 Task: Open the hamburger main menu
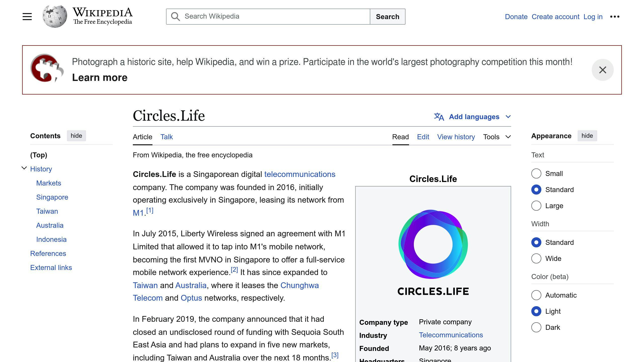point(27,17)
